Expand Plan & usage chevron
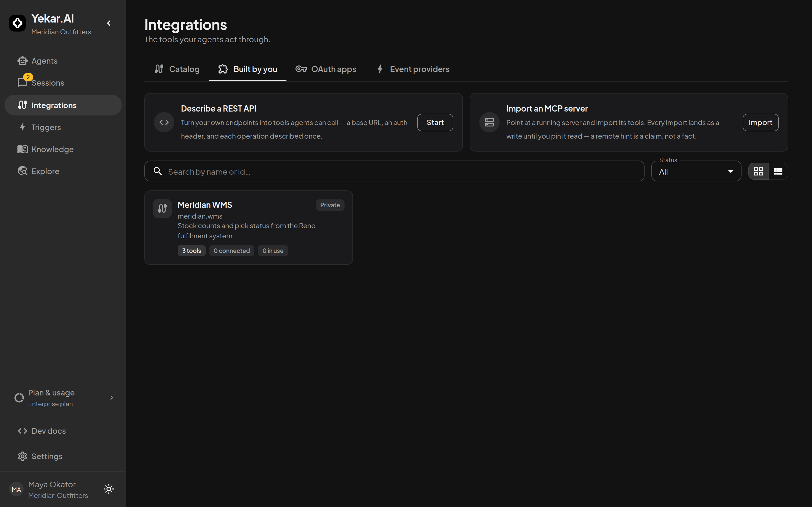 tap(112, 398)
